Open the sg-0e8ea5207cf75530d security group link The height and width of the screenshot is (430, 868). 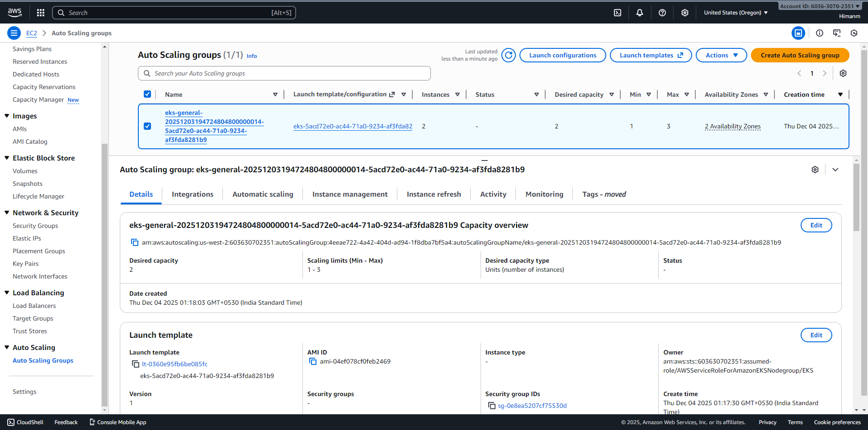click(x=532, y=406)
